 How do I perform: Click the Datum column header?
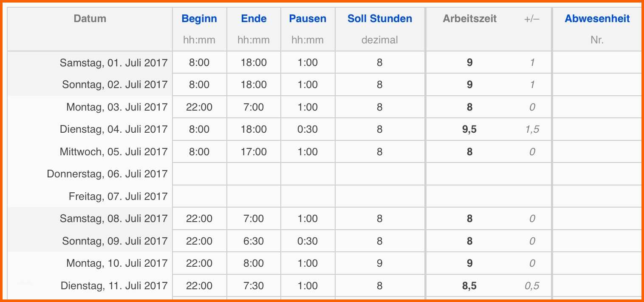(90, 19)
